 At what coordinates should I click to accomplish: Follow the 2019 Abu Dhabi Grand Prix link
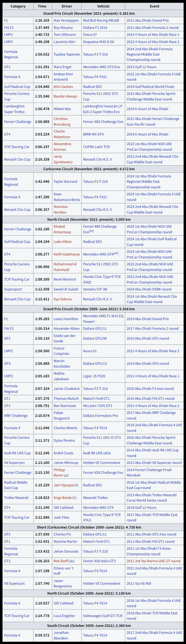(148, 319)
